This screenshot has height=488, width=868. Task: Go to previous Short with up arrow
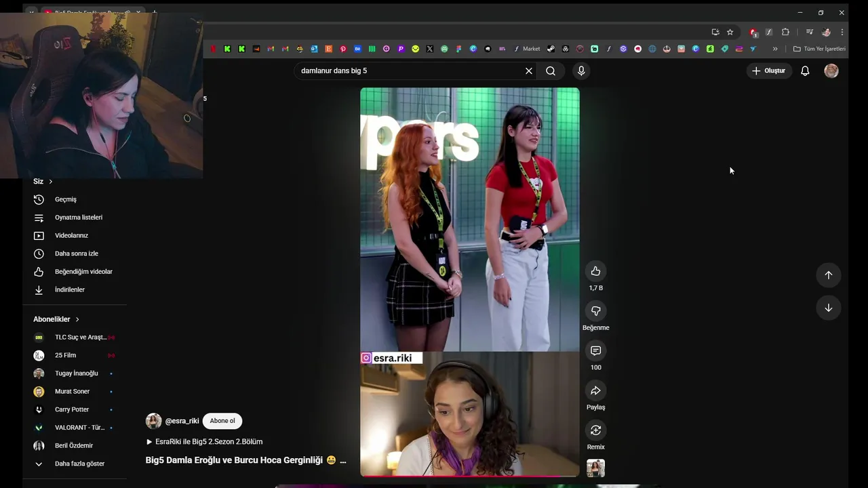point(828,275)
